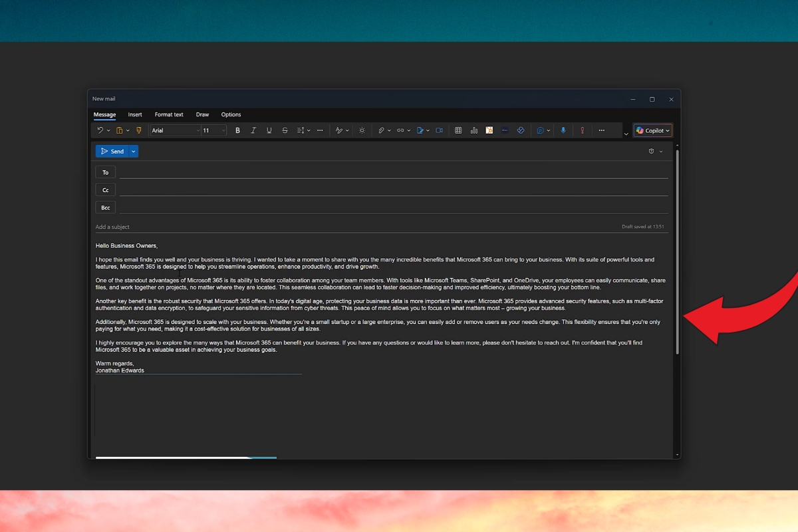798x532 pixels.
Task: Insert a link with the chain icon
Action: 400,130
